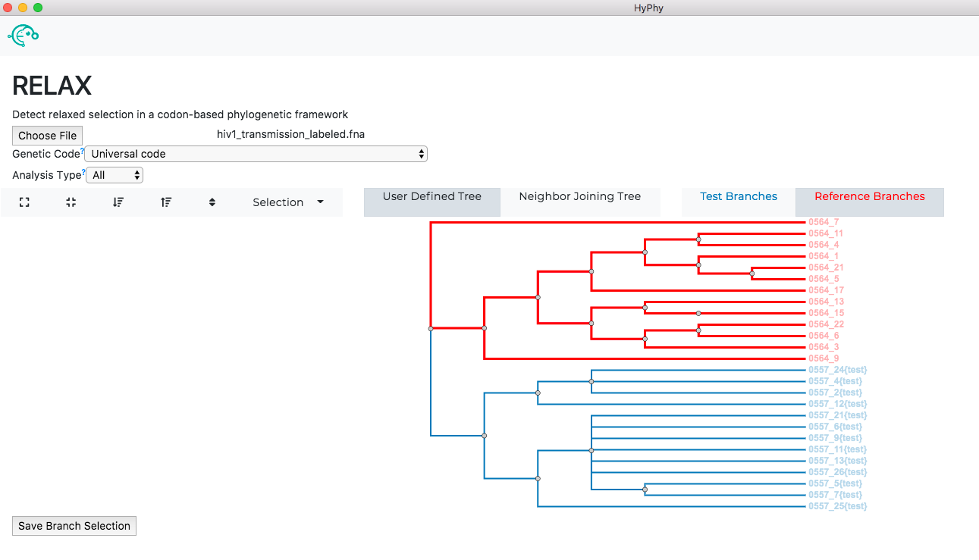
Task: Select leaf 0564_11
Action: (826, 233)
